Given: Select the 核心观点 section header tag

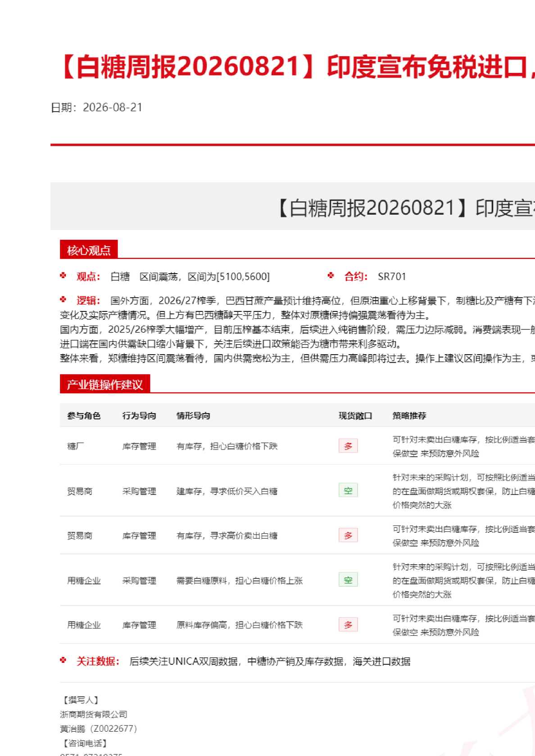Looking at the screenshot, I should (89, 250).
